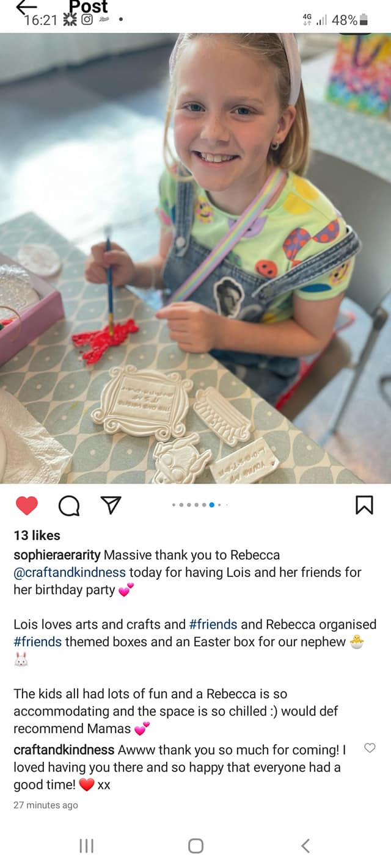Tap the Android home button

[x=195, y=845]
